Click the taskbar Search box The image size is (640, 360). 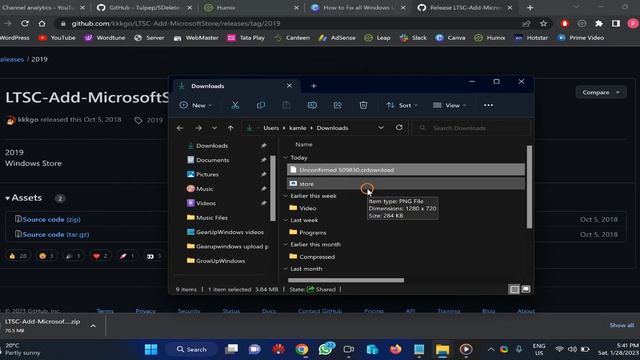click(x=191, y=349)
